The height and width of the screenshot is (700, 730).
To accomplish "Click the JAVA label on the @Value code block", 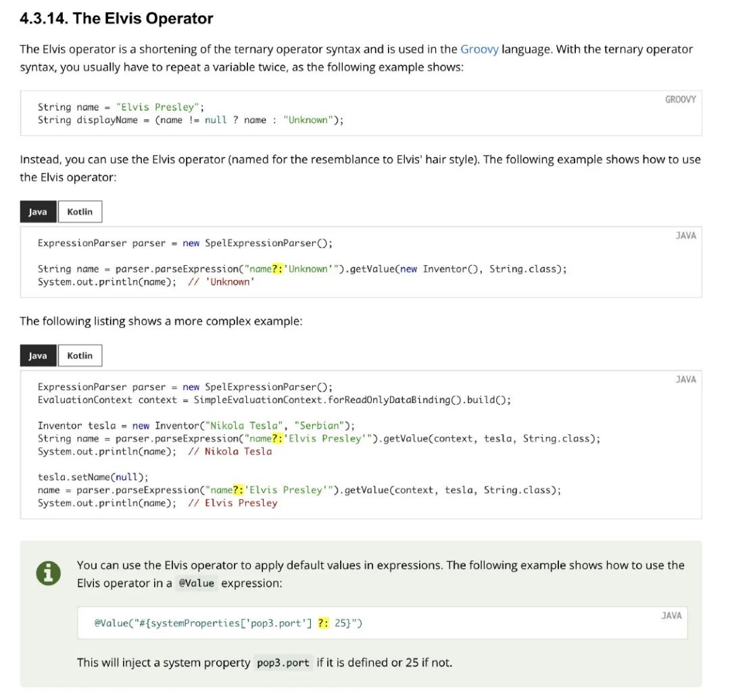I will (x=671, y=615).
